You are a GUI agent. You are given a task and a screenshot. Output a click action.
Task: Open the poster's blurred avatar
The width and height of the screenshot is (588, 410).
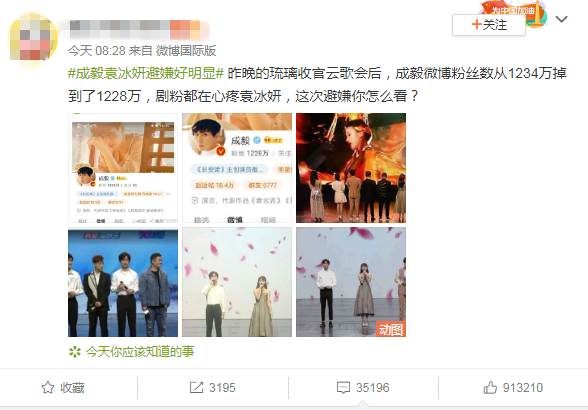point(33,39)
